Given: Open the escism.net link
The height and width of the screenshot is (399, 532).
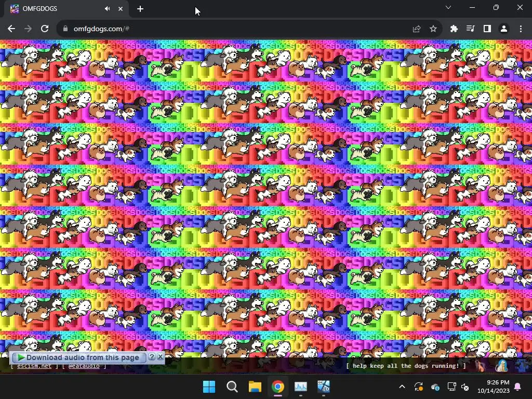Looking at the screenshot, I should click(x=34, y=366).
